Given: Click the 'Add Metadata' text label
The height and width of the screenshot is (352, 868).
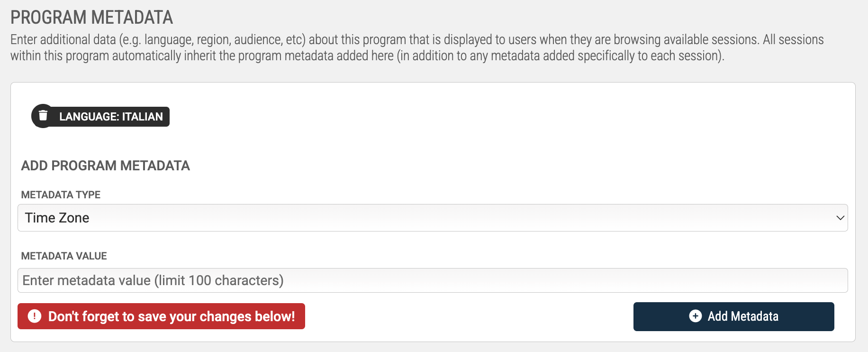Looking at the screenshot, I should tap(743, 316).
